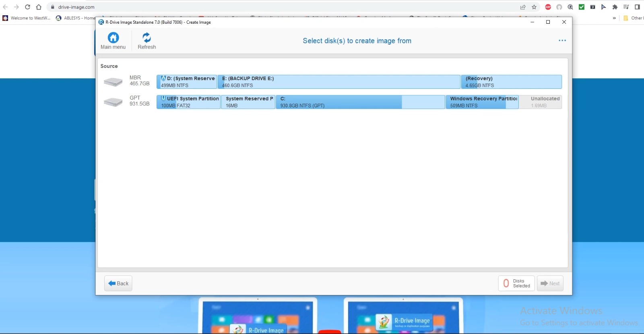Select the MBR 465.7GB disk icon
The width and height of the screenshot is (644, 334).
(x=113, y=82)
